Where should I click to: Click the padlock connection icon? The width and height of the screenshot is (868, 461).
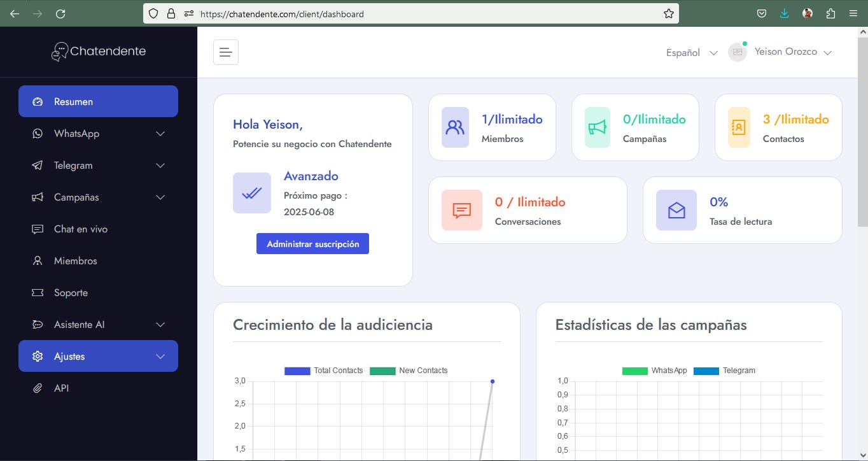coord(171,13)
